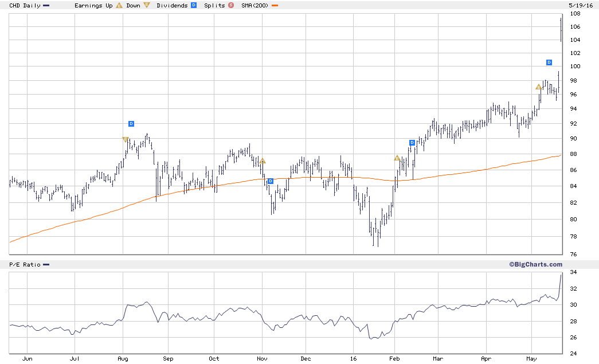
Task: Click the SMA(200) orange line swatch
Action: click(275, 5)
